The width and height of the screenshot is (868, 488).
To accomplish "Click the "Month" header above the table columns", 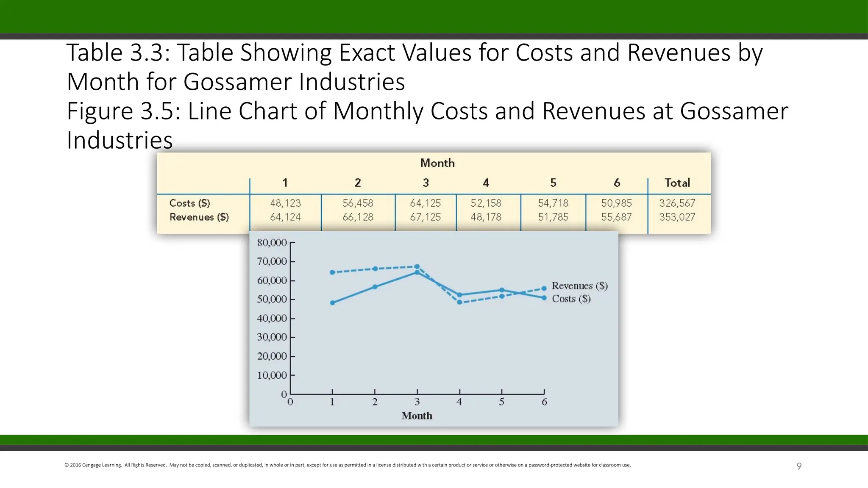I will [x=437, y=163].
